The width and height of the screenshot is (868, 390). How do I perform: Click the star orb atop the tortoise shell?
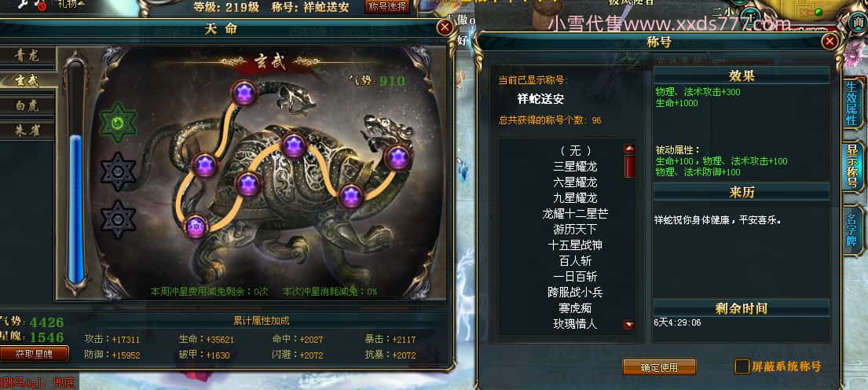294,145
